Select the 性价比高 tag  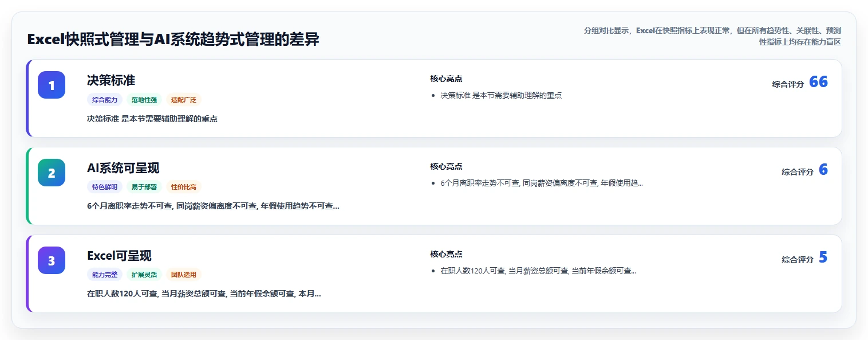point(184,187)
